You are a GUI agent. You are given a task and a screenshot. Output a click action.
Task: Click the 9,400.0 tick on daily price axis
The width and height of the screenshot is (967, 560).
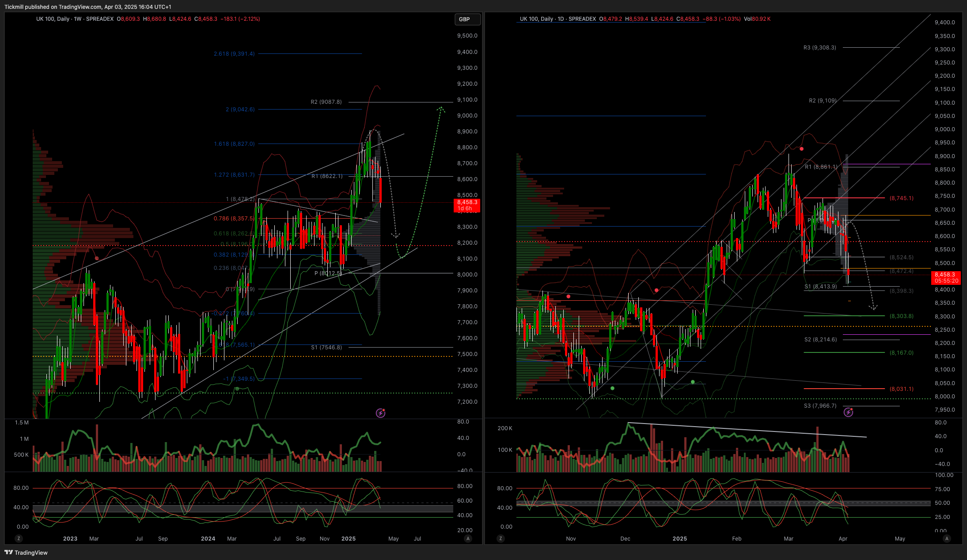click(x=945, y=23)
